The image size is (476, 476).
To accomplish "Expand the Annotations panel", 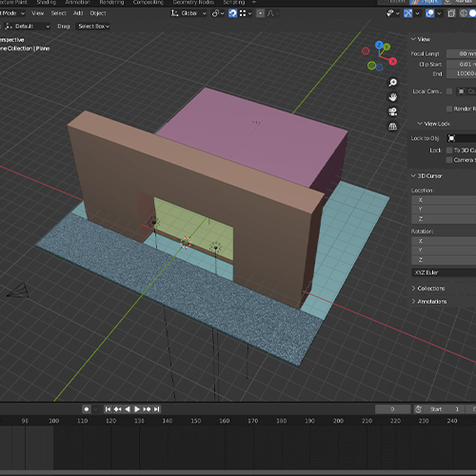I will pos(429,302).
